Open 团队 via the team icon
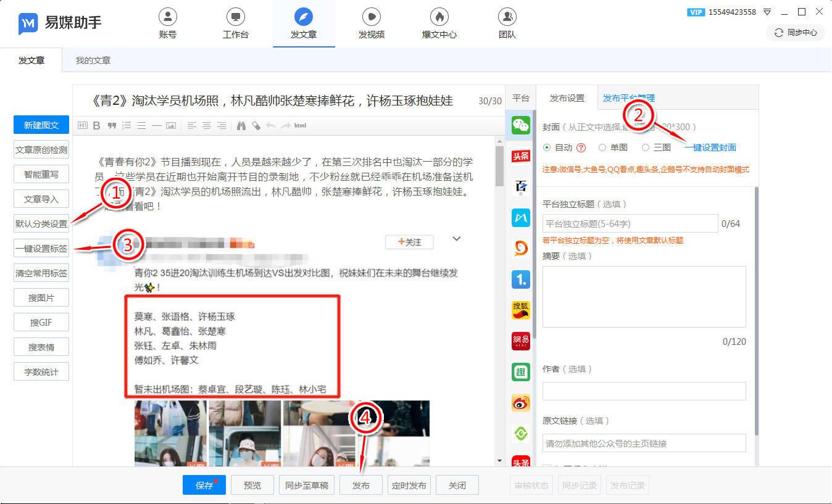This screenshot has height=504, width=832. click(x=507, y=17)
